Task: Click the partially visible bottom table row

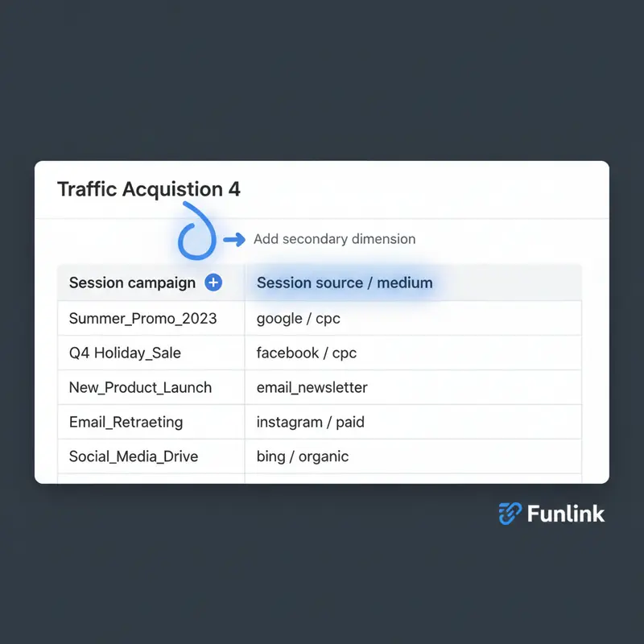Action: coord(319,478)
